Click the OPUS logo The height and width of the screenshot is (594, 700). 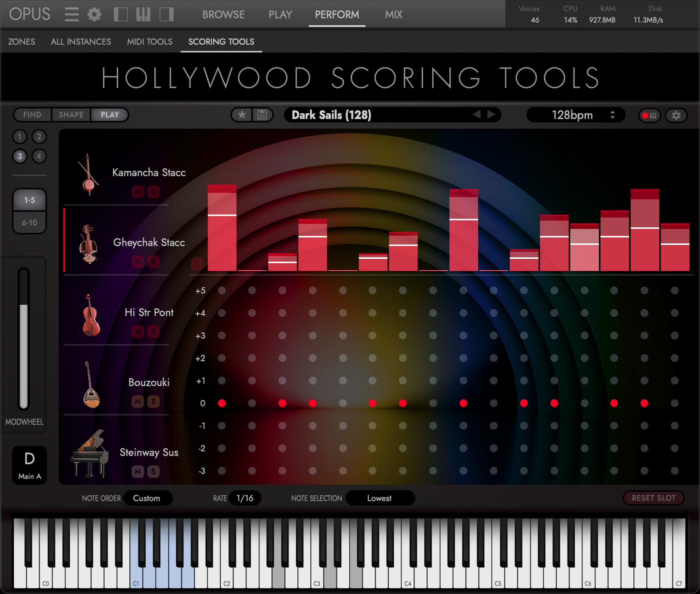(30, 14)
